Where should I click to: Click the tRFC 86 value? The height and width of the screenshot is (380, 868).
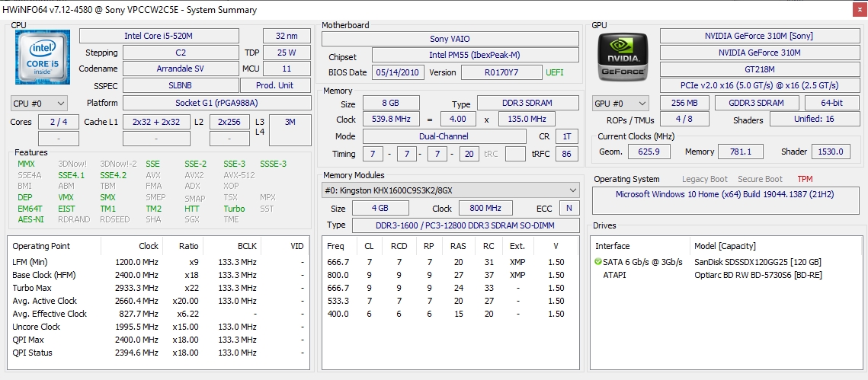tap(566, 154)
